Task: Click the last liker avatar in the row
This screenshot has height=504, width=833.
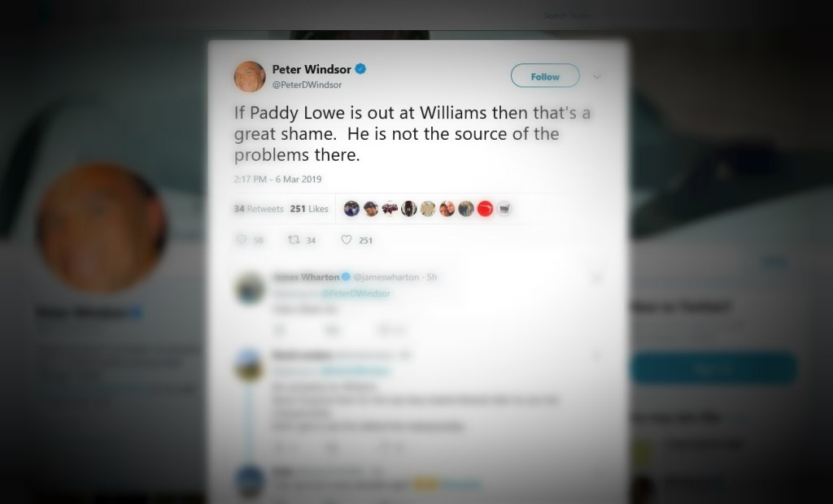Action: pos(504,209)
